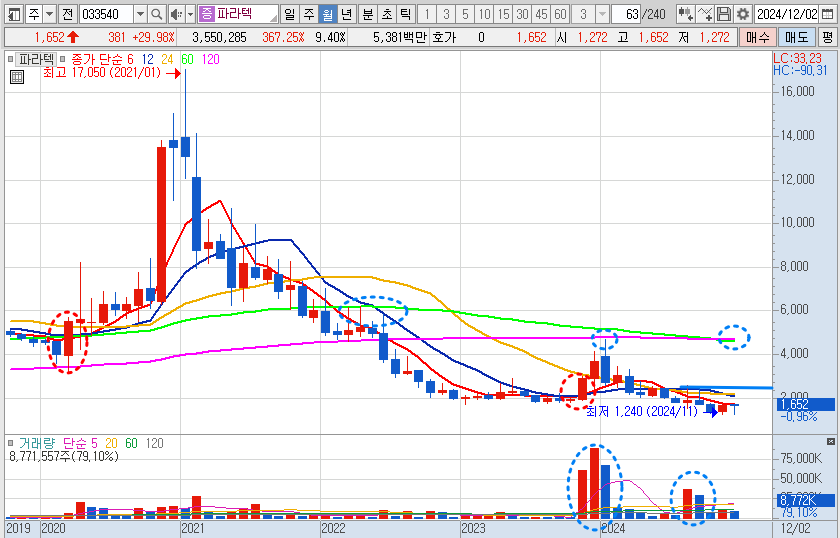840x538 pixels.
Task: Click the 8,772K volume tag on axis
Action: 805,500
